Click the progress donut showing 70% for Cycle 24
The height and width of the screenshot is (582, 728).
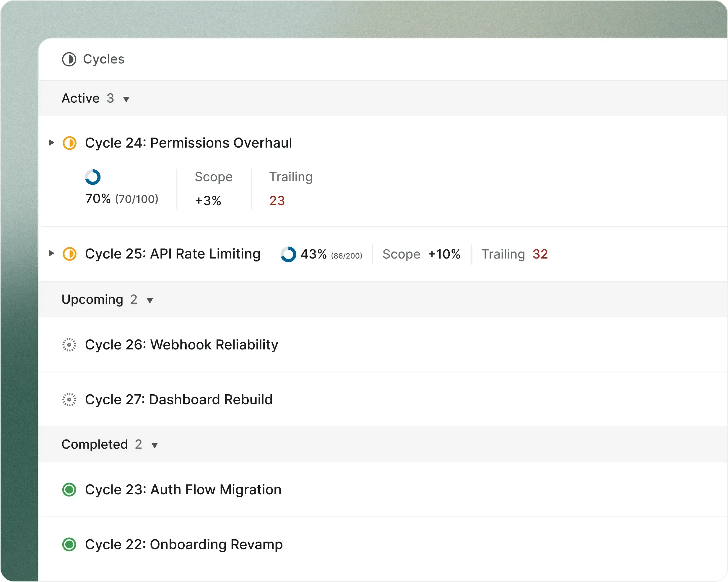[x=92, y=176]
